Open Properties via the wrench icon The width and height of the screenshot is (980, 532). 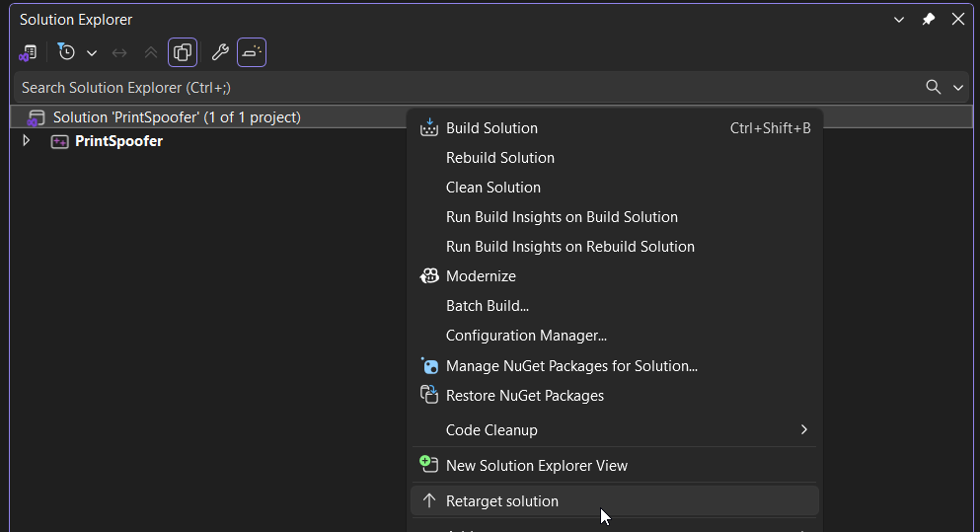[220, 52]
